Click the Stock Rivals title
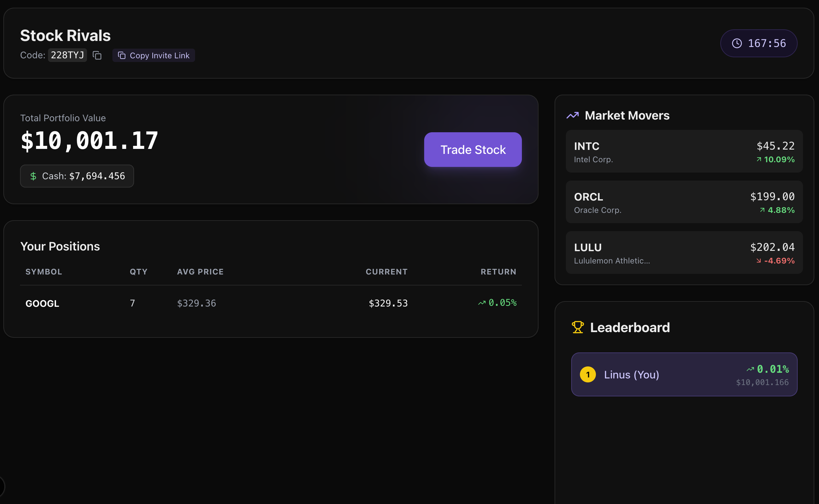The height and width of the screenshot is (504, 819). click(65, 35)
